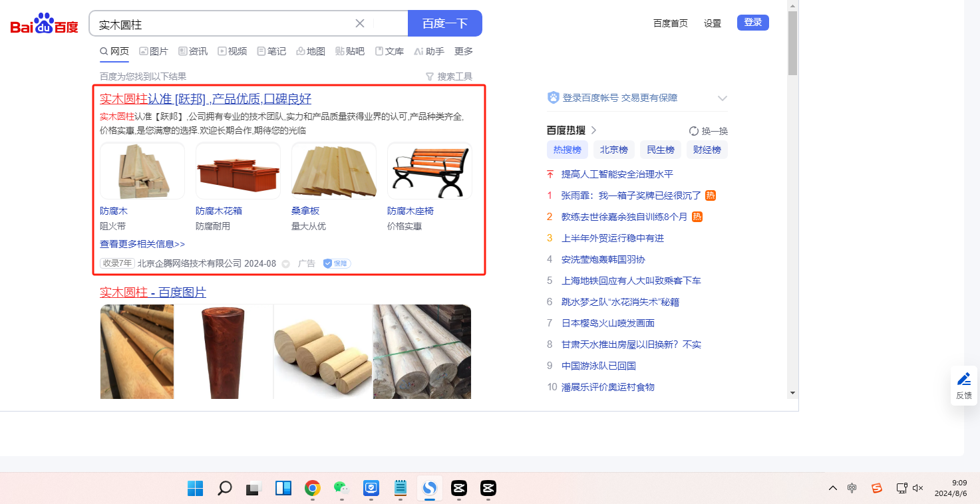Image resolution: width=980 pixels, height=504 pixels.
Task: Open 百度首页 link
Action: coord(671,23)
